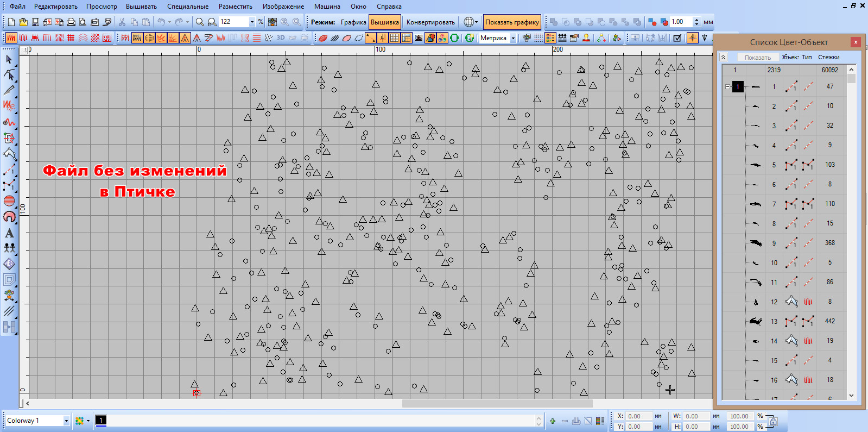Select the black color 1 swatch in object list

click(738, 86)
